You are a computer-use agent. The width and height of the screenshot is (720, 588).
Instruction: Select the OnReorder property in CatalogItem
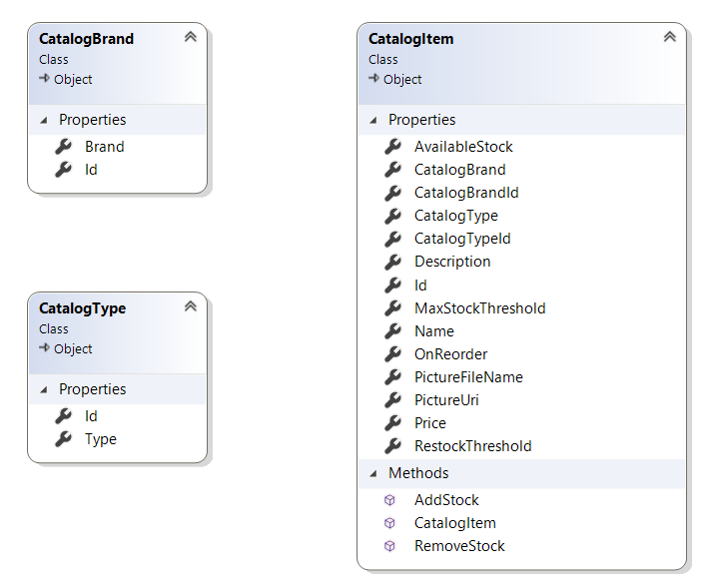click(x=450, y=353)
